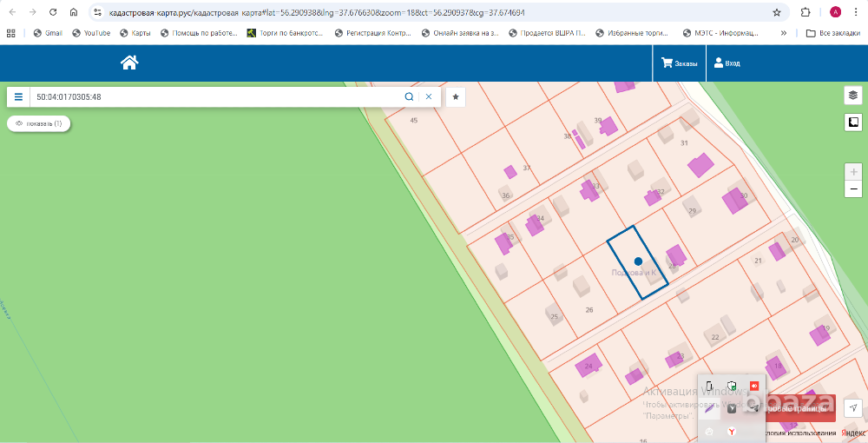Zoom out with the minus button

[852, 188]
